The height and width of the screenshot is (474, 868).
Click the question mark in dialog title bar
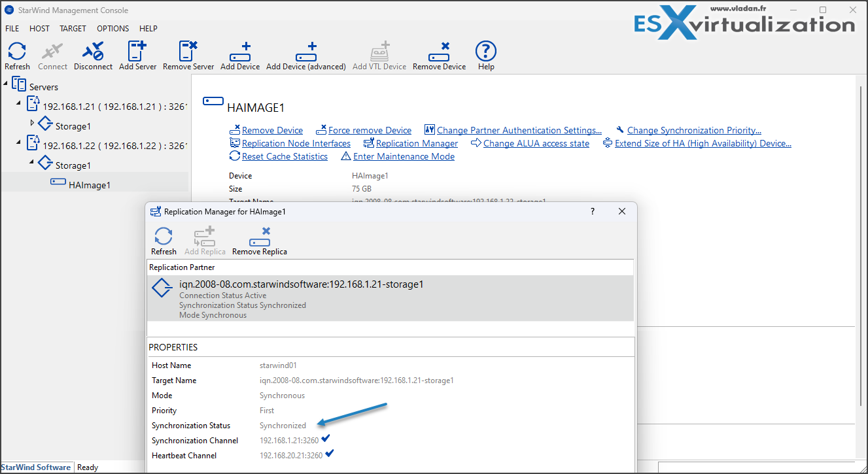[593, 211]
